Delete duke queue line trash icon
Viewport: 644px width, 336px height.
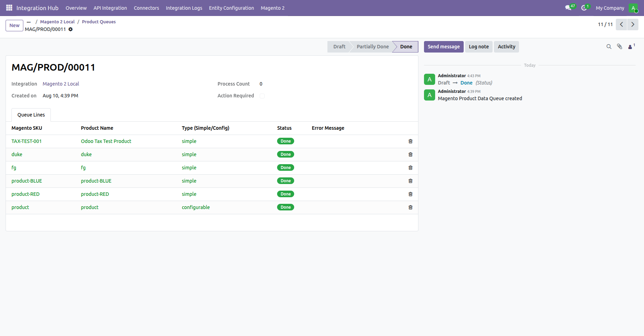(x=410, y=154)
